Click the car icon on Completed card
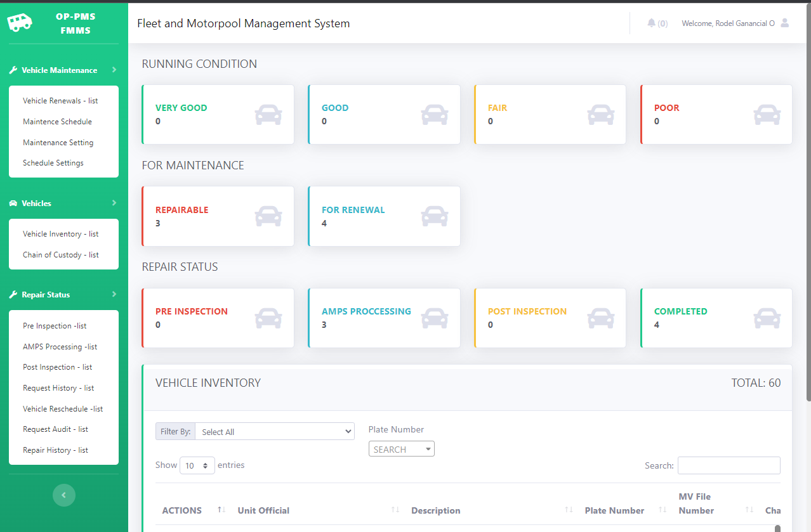811x532 pixels. point(767,318)
